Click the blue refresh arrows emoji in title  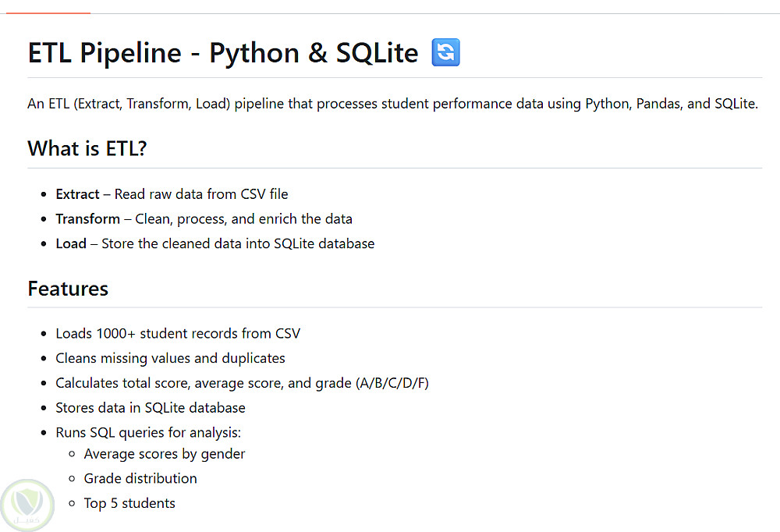tap(445, 53)
